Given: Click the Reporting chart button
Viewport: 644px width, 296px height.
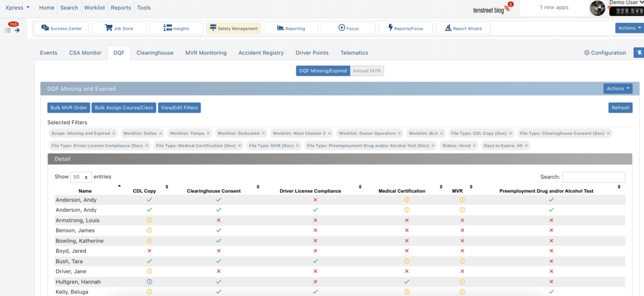Looking at the screenshot, I should (292, 28).
